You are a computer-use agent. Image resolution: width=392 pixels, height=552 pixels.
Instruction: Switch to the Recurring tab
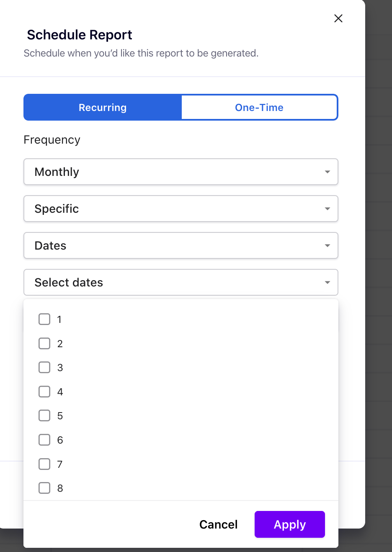pyautogui.click(x=103, y=108)
